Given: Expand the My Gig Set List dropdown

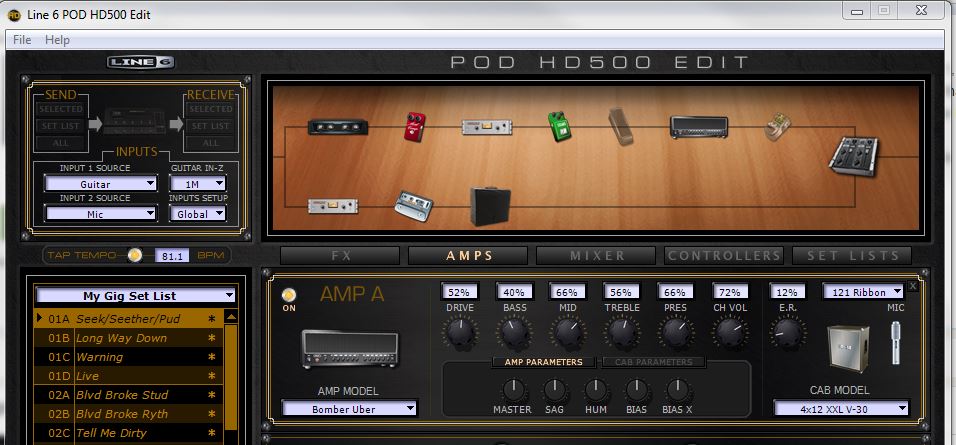Looking at the screenshot, I should tap(135, 296).
